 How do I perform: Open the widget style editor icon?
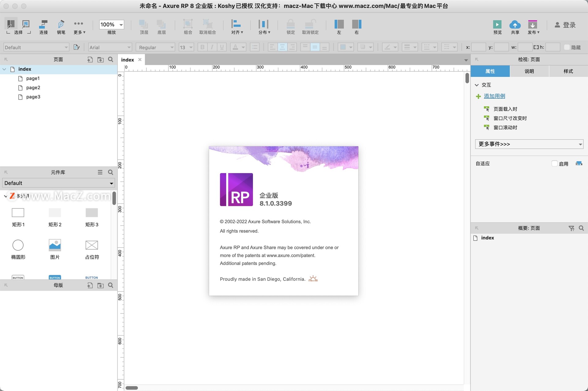[77, 47]
